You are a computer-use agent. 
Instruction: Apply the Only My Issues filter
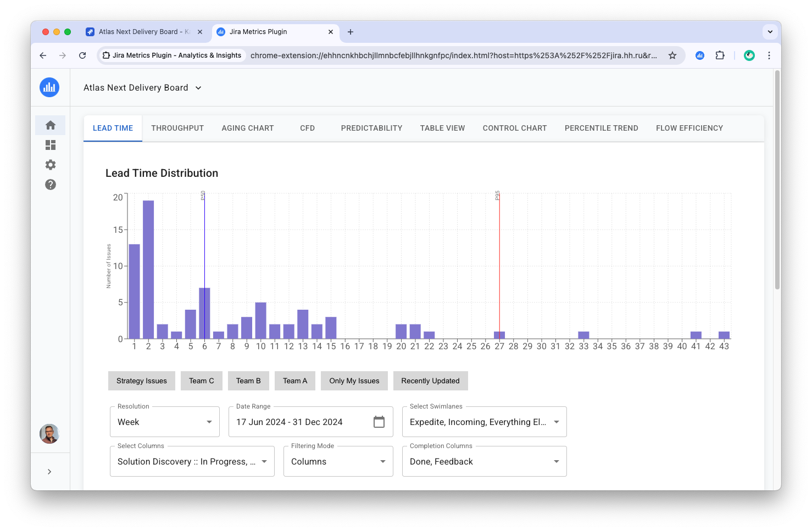coord(354,381)
